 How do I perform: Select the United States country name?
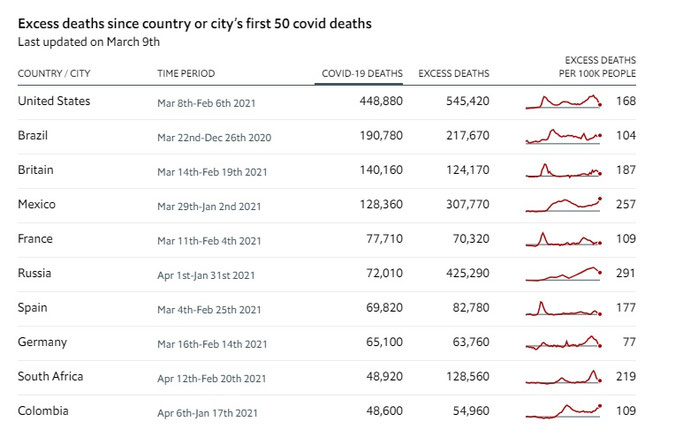coord(54,101)
